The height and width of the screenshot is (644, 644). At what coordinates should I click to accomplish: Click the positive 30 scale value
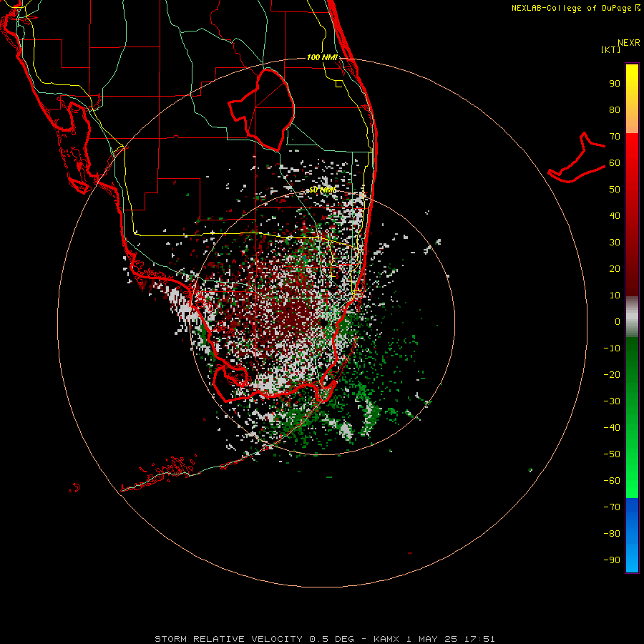tap(615, 243)
